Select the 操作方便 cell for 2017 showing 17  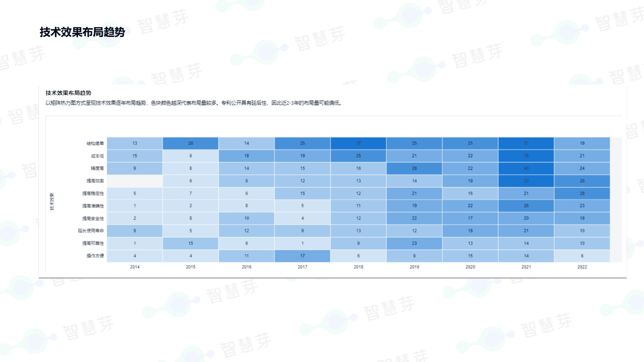[302, 256]
